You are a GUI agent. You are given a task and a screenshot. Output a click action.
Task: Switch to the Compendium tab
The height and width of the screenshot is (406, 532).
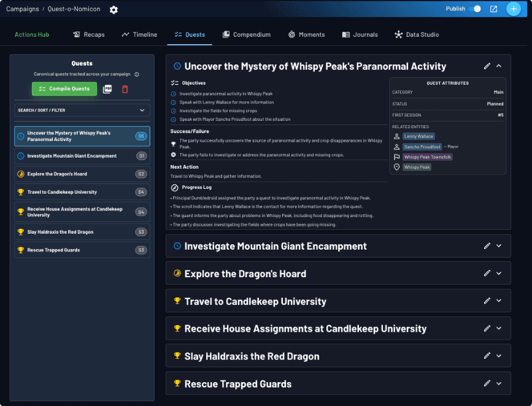[247, 34]
